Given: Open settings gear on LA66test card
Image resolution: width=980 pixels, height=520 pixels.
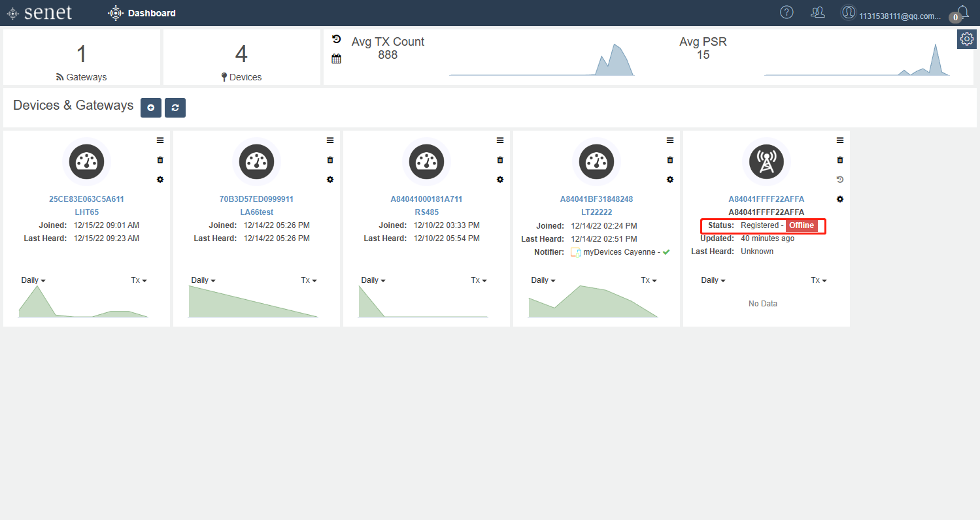Looking at the screenshot, I should coord(330,180).
